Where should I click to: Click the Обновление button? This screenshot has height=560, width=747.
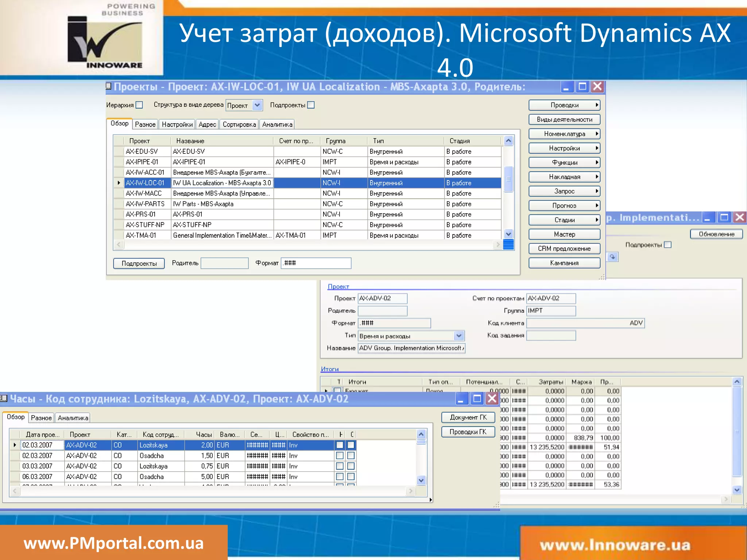tap(716, 234)
